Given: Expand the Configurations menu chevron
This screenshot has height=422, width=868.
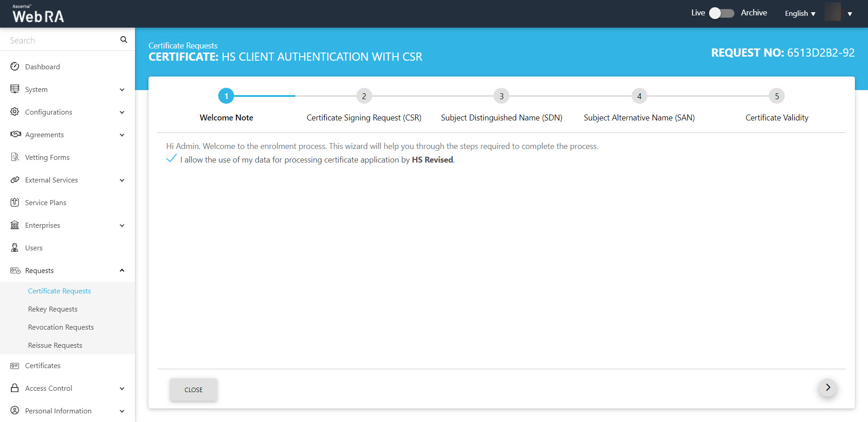Looking at the screenshot, I should click(x=122, y=112).
